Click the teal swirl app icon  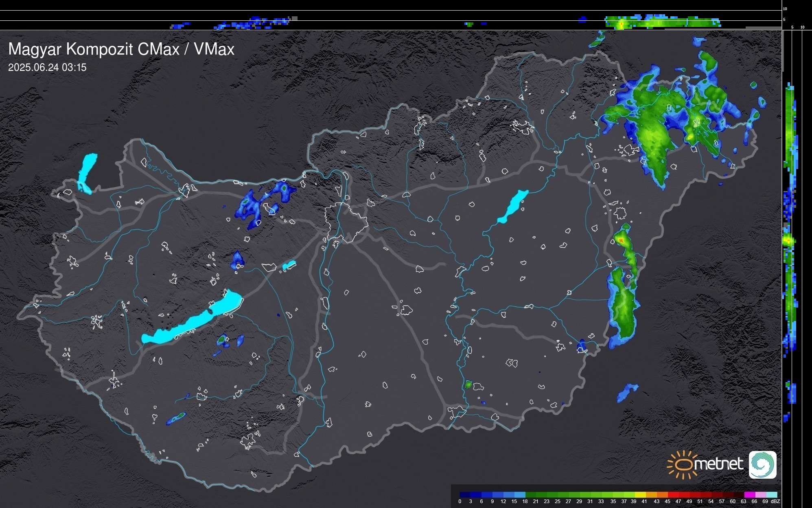point(762,465)
